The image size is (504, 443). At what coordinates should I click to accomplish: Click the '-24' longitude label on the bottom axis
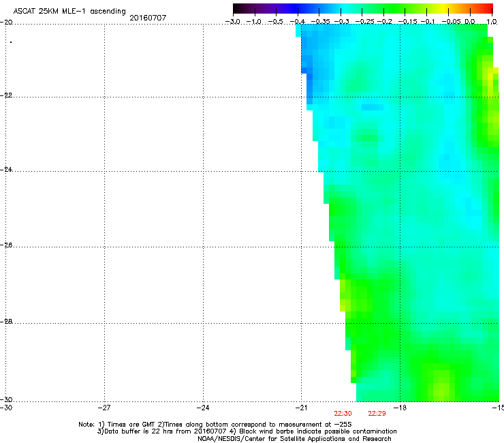tap(203, 408)
